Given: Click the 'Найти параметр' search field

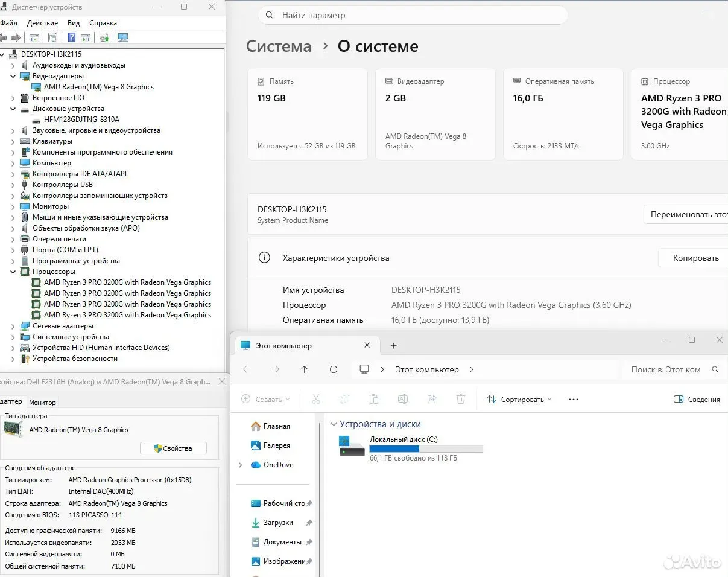Looking at the screenshot, I should (413, 15).
